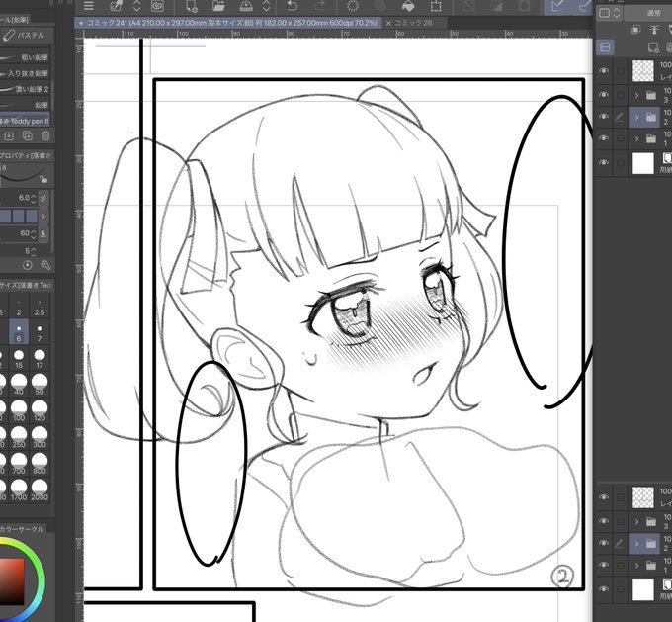672x622 pixels.
Task: Hide folder 1 in upper layer list
Action: pos(604,138)
